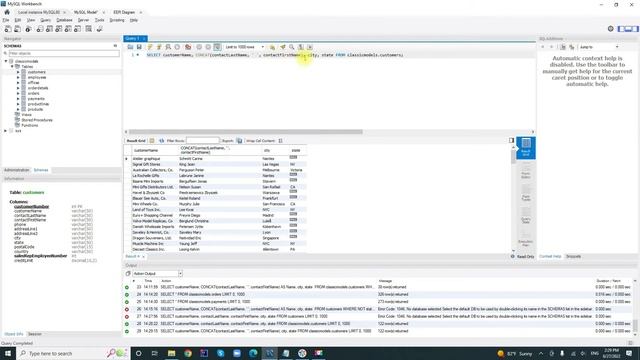Switch to the Schemas tab in Navigator
640x360 pixels.
[41, 170]
